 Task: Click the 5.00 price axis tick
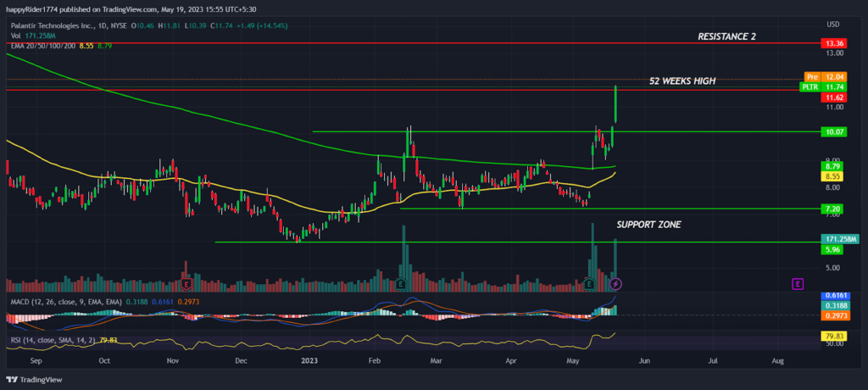[833, 268]
